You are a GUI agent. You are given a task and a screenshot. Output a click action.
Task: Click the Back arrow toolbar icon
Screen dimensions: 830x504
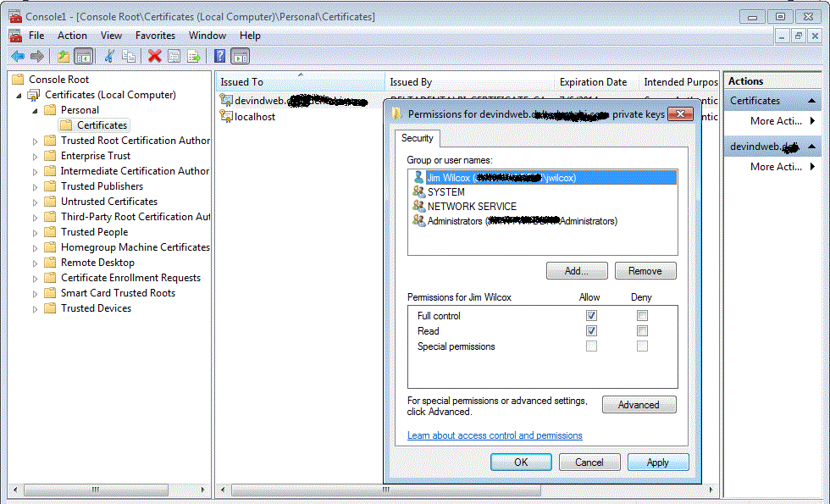[x=18, y=56]
